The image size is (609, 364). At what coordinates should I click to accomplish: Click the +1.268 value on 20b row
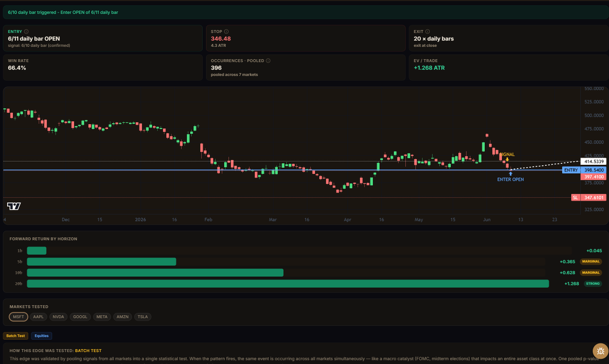tap(571, 283)
